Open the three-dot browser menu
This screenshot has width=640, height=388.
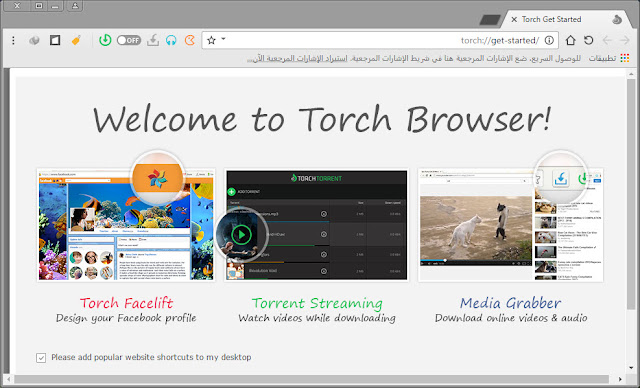(13, 40)
